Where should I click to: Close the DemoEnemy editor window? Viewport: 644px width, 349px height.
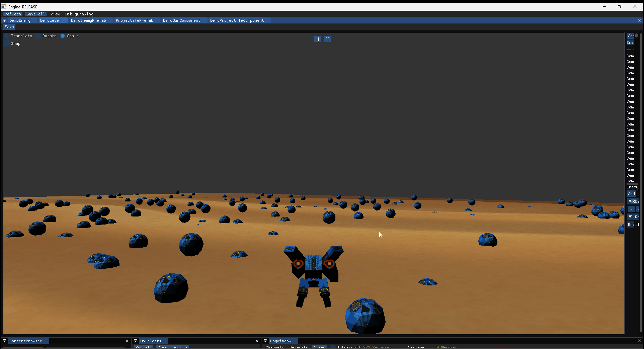(x=639, y=20)
